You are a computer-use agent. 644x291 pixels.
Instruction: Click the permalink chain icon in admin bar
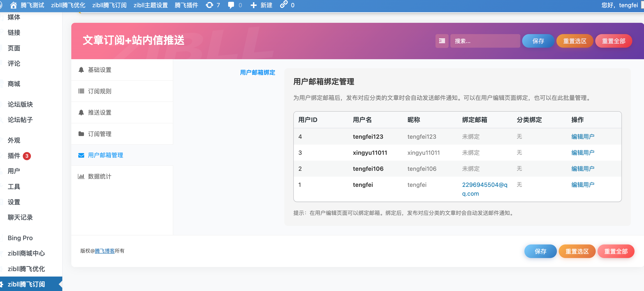pos(284,5)
